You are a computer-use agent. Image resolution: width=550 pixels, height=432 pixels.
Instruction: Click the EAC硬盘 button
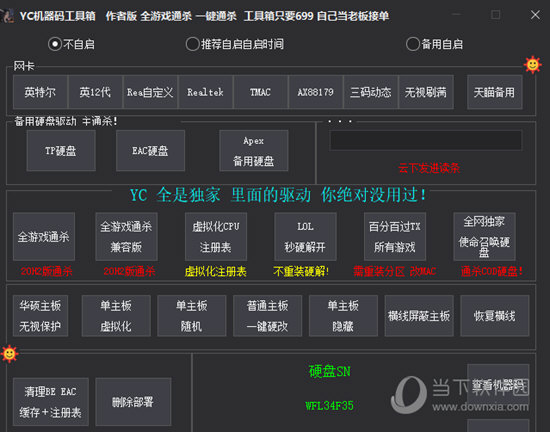point(150,150)
